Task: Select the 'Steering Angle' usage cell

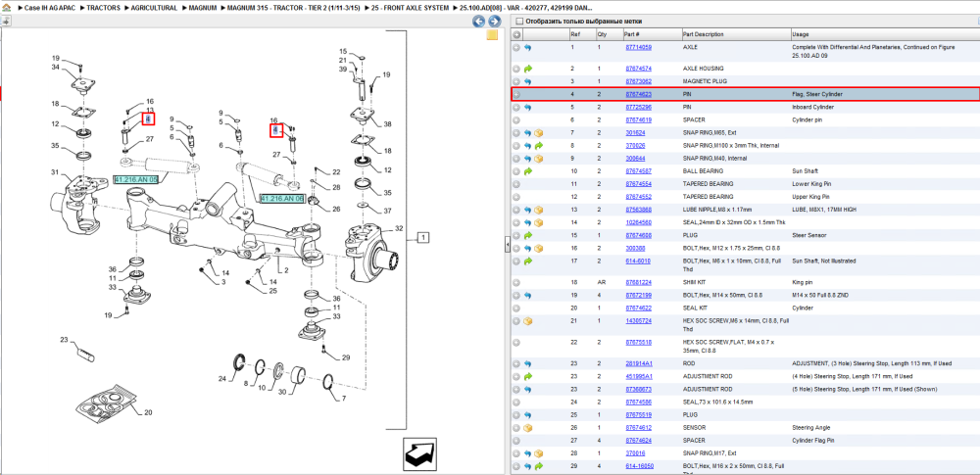Action: (x=811, y=428)
